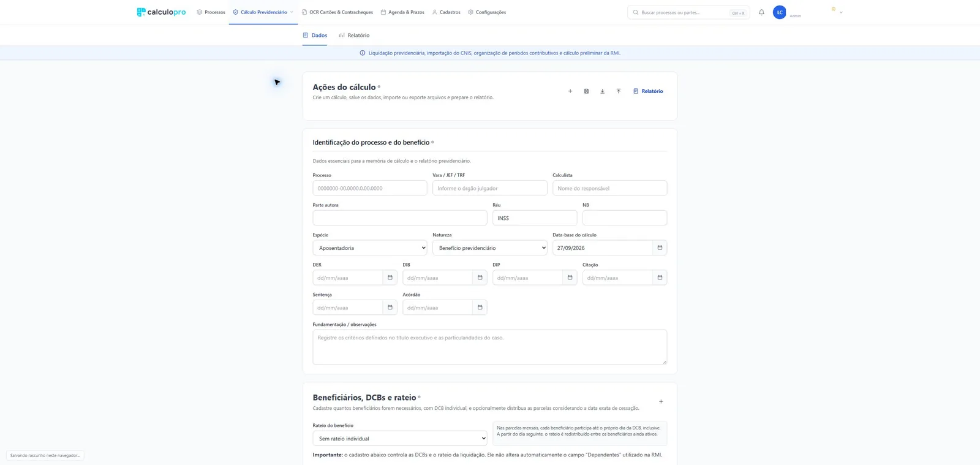Click the Réu field containing INSS
The height and width of the screenshot is (465, 980).
pyautogui.click(x=535, y=218)
